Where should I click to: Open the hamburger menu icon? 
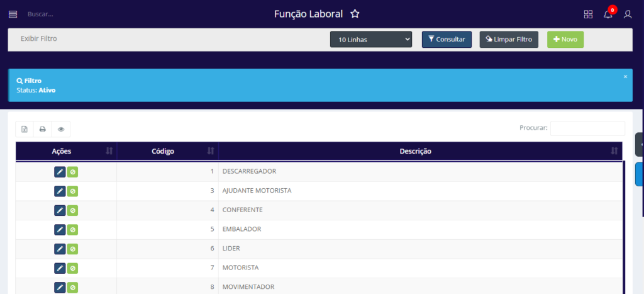coord(13,14)
